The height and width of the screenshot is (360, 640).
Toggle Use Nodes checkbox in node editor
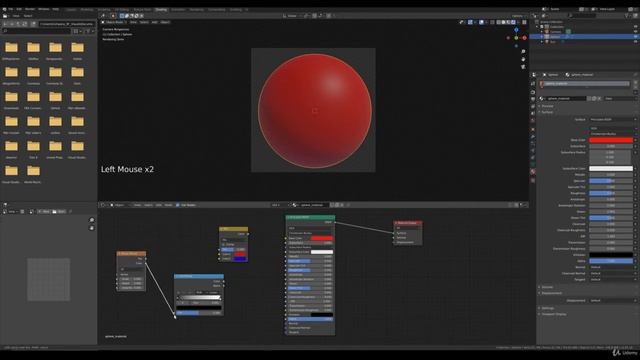(178, 205)
